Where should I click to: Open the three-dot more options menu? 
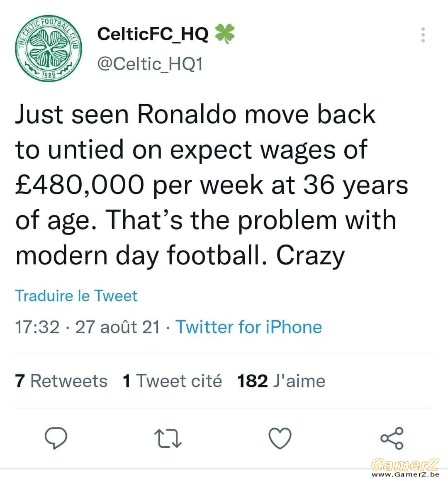pyautogui.click(x=423, y=35)
